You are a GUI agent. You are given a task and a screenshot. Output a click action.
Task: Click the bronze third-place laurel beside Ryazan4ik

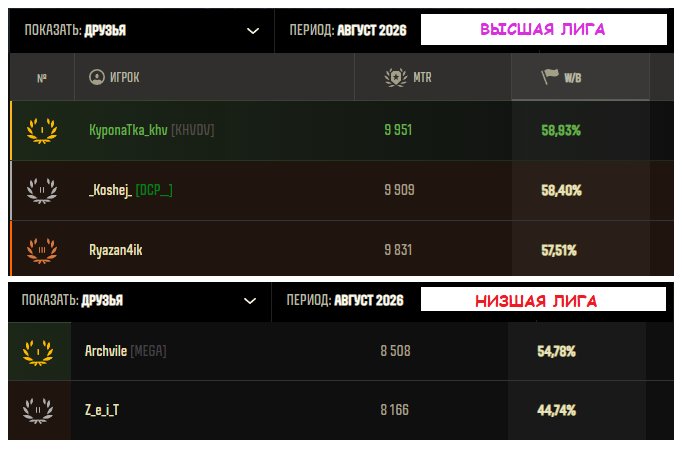click(42, 251)
